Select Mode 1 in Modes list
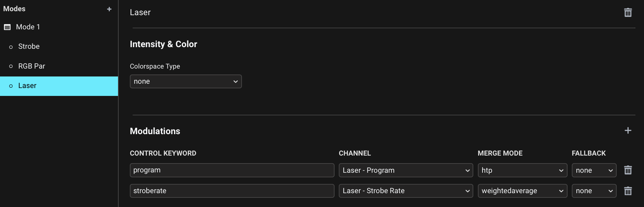 [x=28, y=27]
